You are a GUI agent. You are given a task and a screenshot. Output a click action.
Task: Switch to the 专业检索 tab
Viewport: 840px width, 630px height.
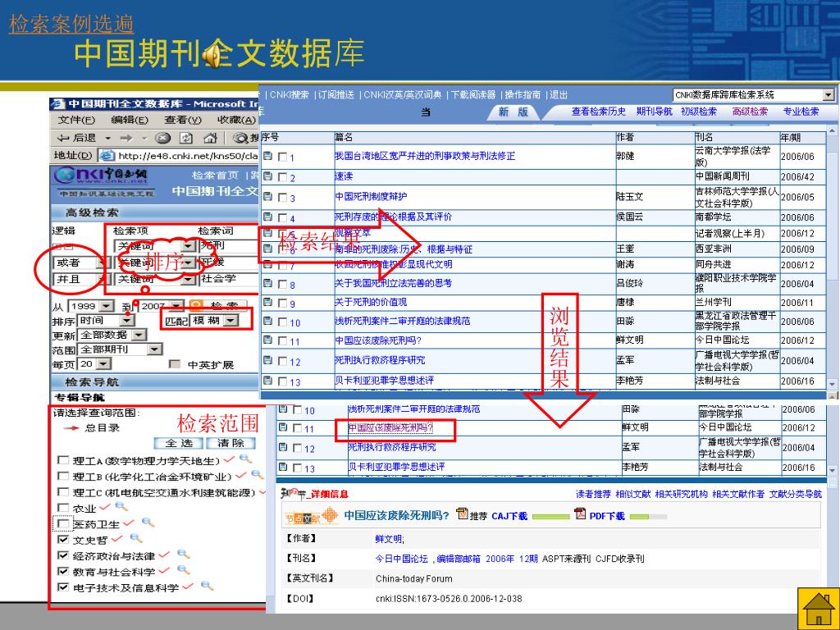pos(801,112)
